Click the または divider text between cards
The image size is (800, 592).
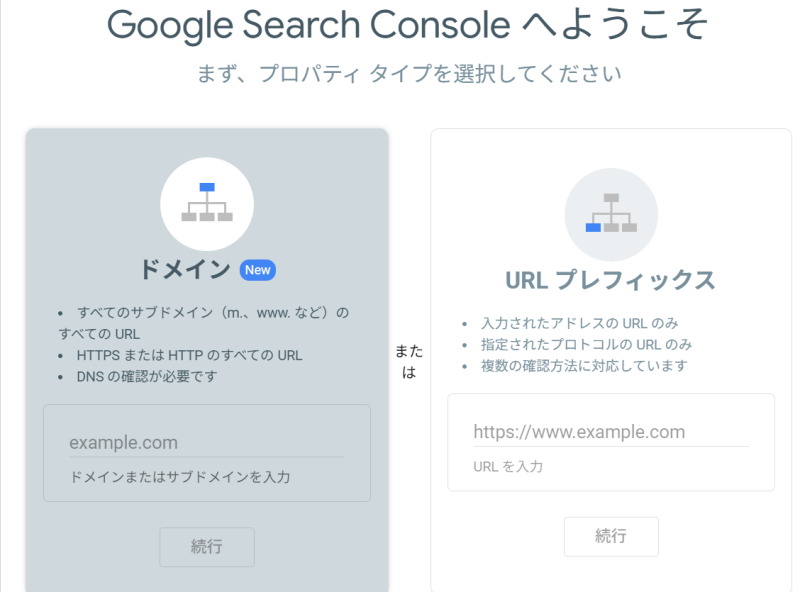[x=410, y=360]
